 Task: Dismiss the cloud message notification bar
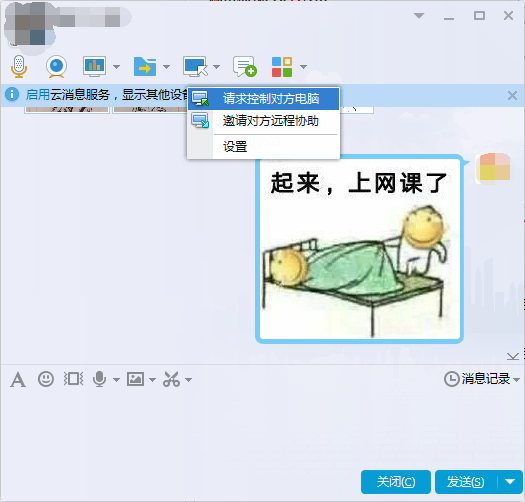512,95
